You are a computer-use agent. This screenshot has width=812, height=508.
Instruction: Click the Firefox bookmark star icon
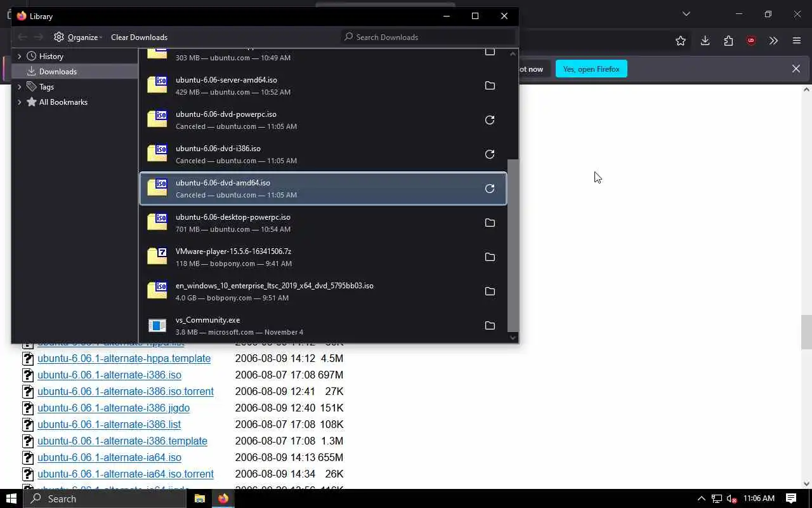coord(681,41)
